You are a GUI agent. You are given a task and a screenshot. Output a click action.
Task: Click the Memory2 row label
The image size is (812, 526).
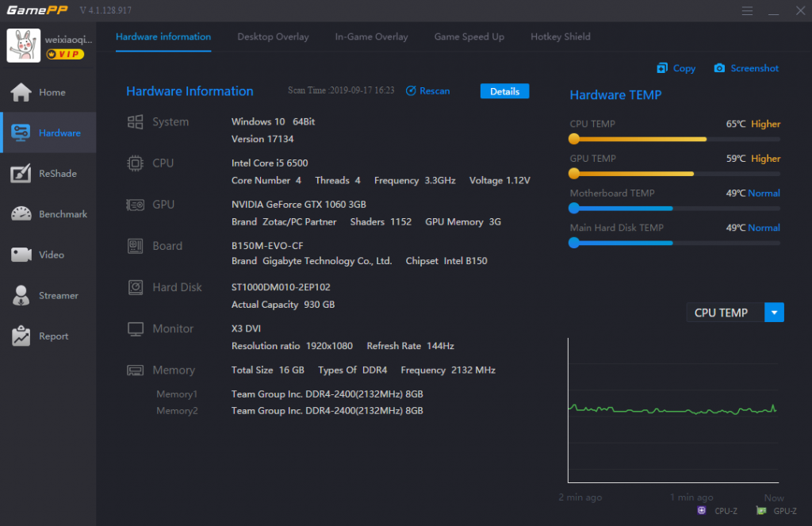click(x=177, y=411)
